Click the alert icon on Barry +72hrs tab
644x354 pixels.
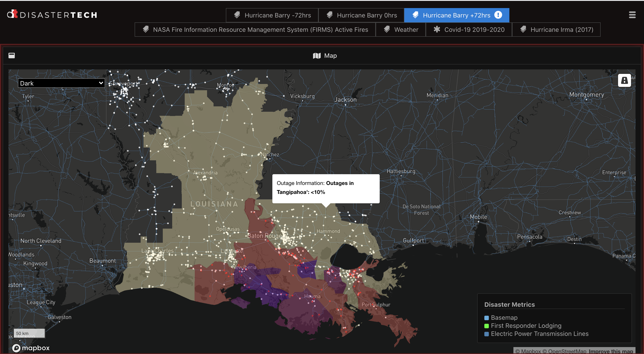(498, 15)
